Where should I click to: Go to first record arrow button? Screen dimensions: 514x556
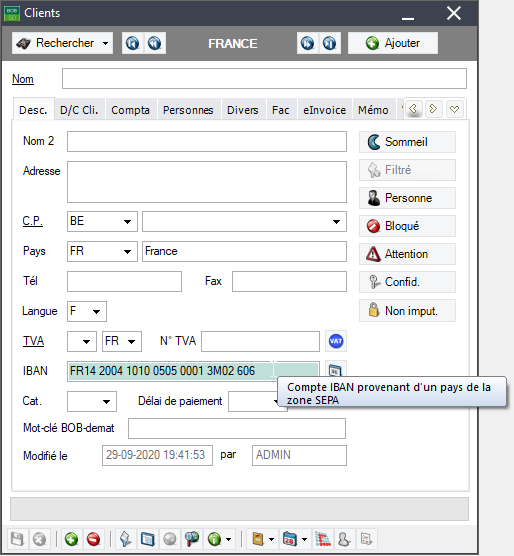pyautogui.click(x=133, y=43)
